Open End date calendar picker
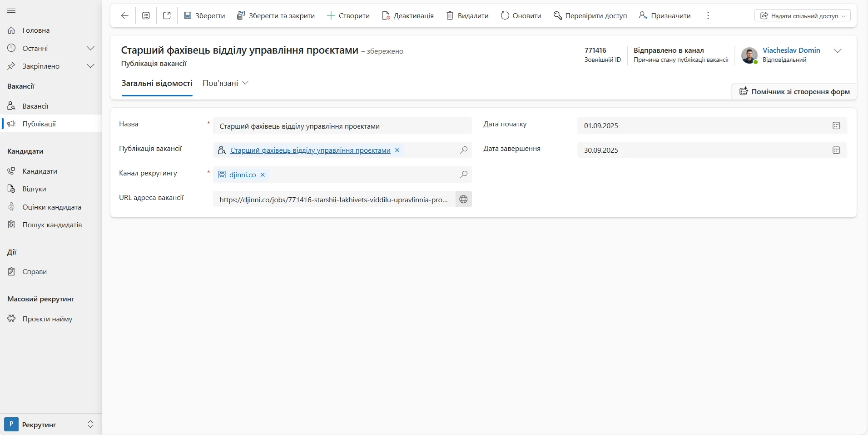The width and height of the screenshot is (868, 435). pos(836,150)
